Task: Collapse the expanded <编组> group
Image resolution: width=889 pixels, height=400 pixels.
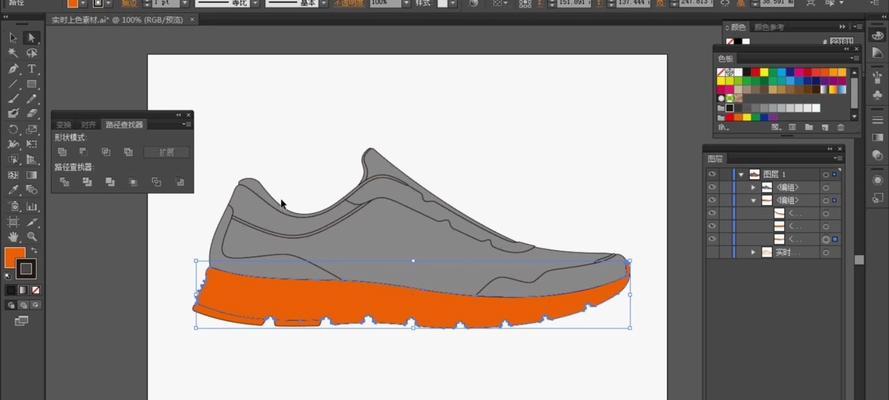Action: click(753, 201)
